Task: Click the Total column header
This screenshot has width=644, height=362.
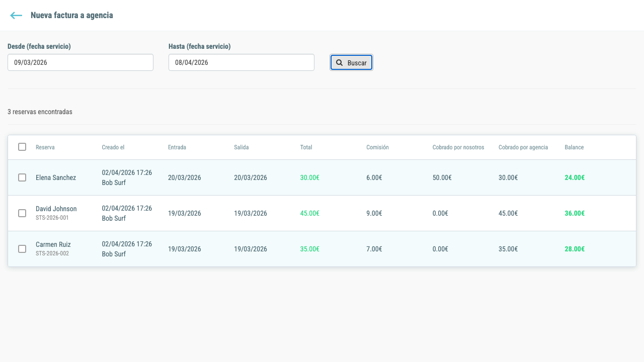Action: pyautogui.click(x=306, y=147)
